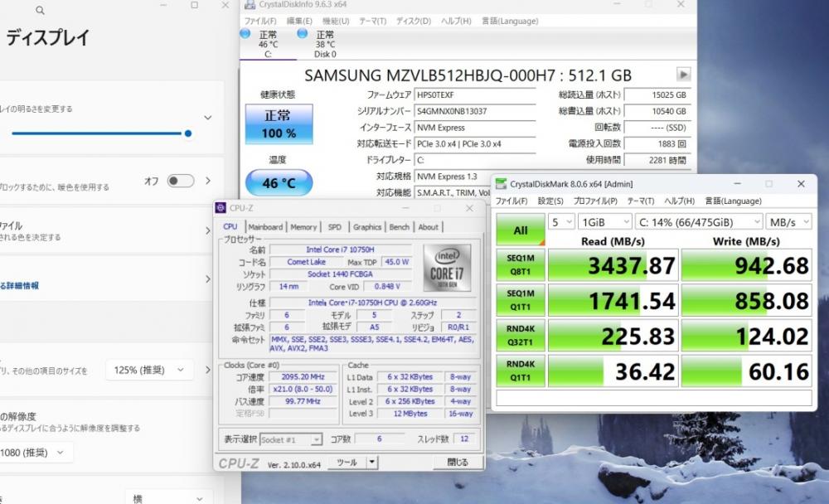Click the CrystalDiskInfo title bar app icon
Image resolution: width=829 pixels, height=504 pixels.
[250, 5]
